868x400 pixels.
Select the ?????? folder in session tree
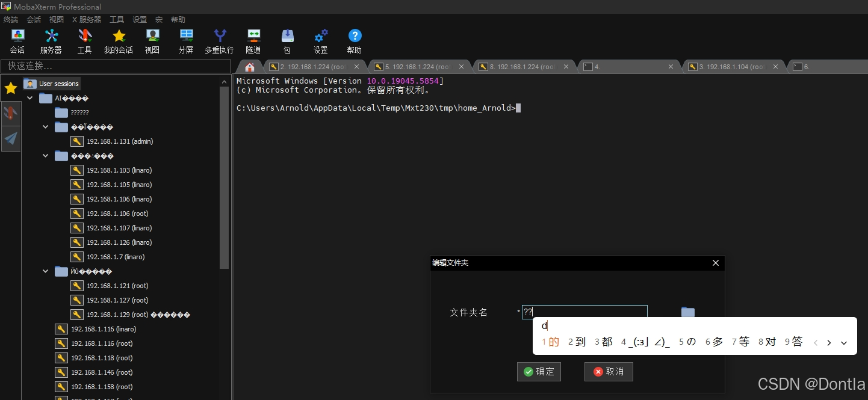click(72, 112)
